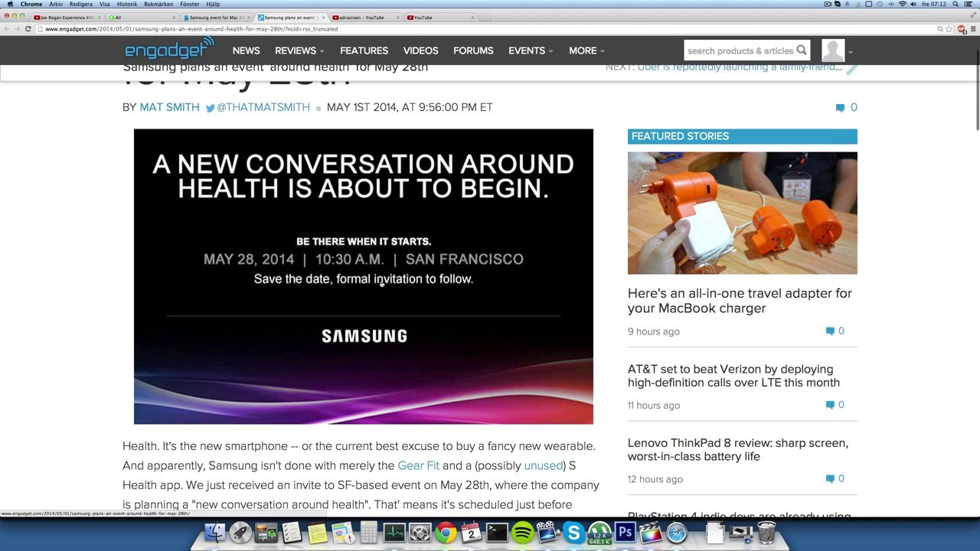Open Chrome's hamburger menu
980x551 pixels.
point(972,29)
